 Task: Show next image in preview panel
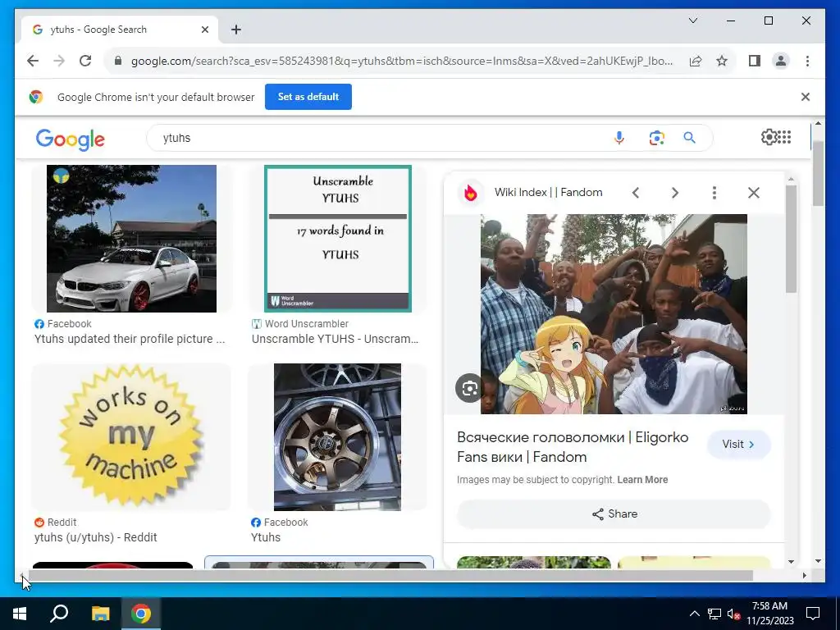(675, 193)
